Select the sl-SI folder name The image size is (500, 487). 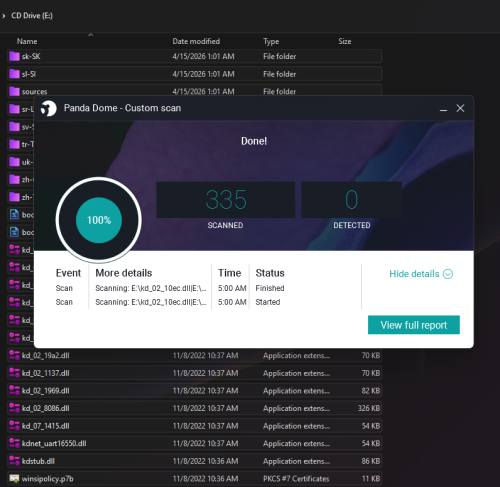(x=29, y=74)
